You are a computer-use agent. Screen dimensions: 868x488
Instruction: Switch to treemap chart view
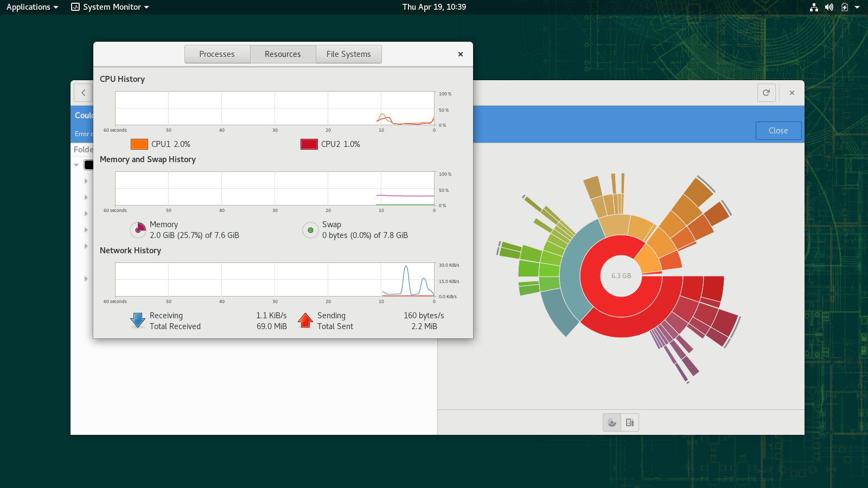(630, 422)
